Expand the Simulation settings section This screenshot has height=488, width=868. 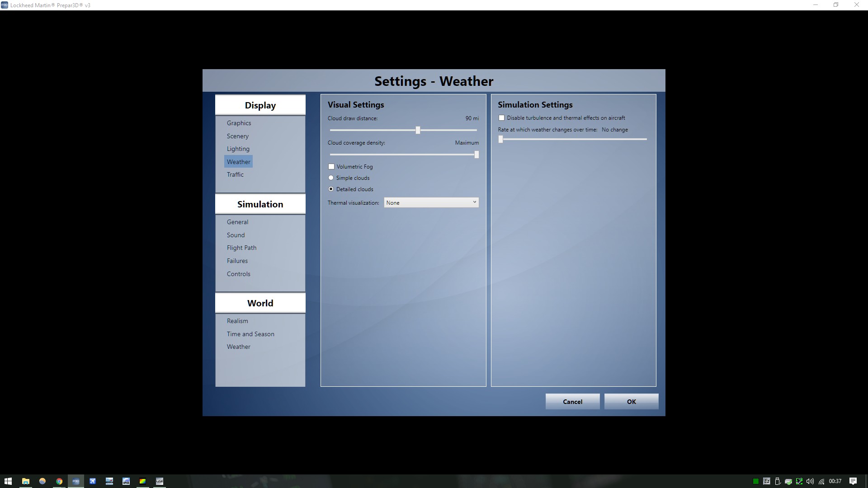260,204
